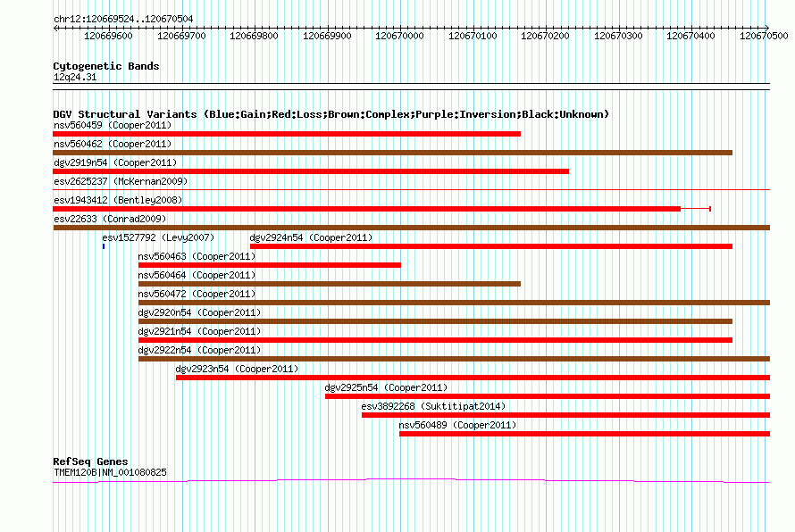Select the red dgv2925n54 variant bar
Image resolution: width=795 pixels, height=532 pixels.
(x=548, y=396)
